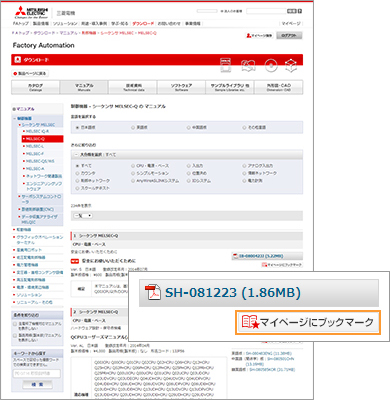Open the 一覧 display dropdown
The height and width of the screenshot is (400, 390).
pyautogui.click(x=83, y=216)
